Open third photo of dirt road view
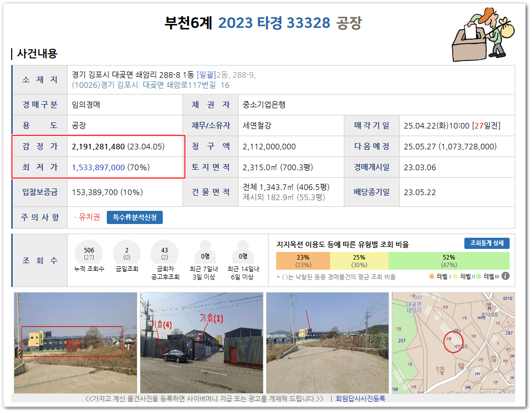532x413 pixels. pos(328,343)
